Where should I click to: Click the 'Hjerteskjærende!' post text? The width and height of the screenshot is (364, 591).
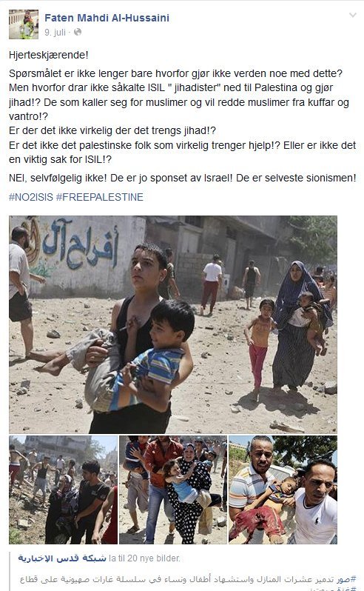point(49,55)
